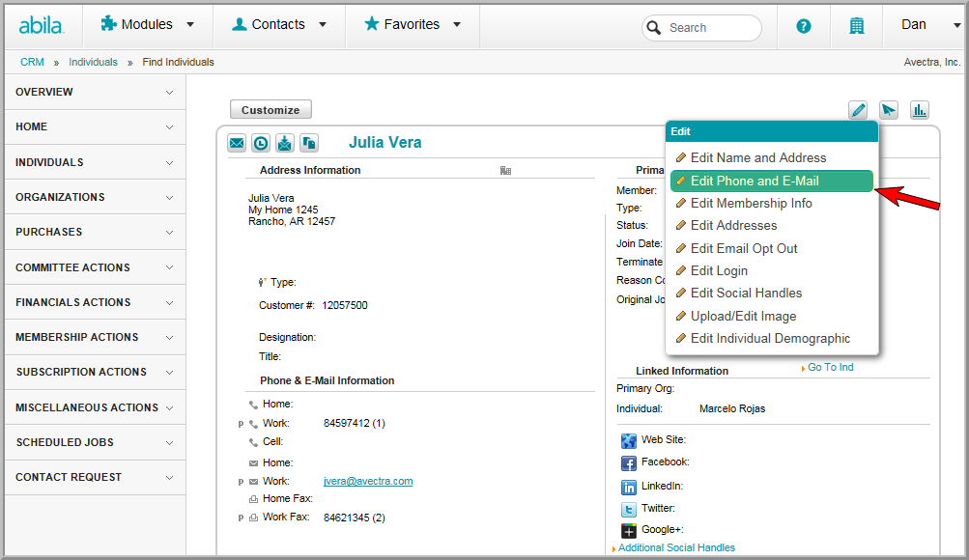Open the Contacts dropdown menu
Screen dimensions: 969x560
pos(278,25)
